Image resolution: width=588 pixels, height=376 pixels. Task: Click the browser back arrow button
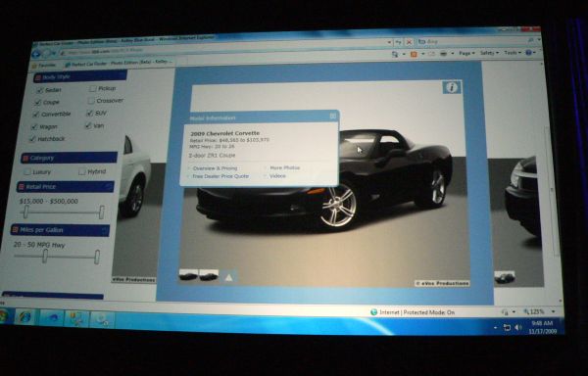coord(36,54)
